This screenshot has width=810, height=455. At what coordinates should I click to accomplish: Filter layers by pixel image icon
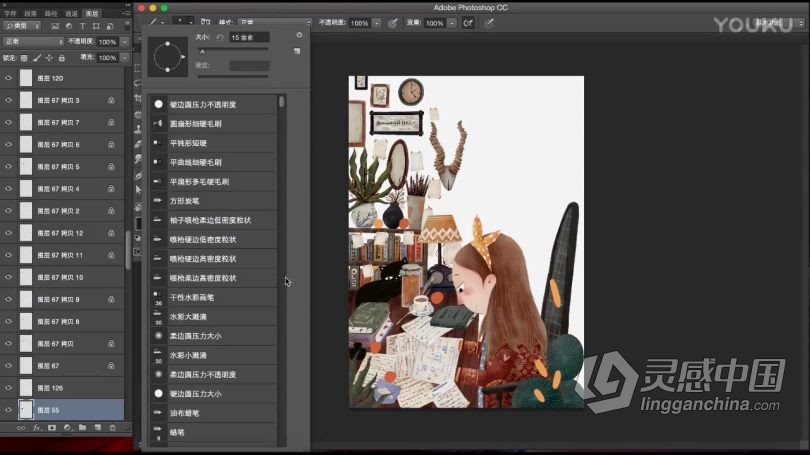point(55,26)
